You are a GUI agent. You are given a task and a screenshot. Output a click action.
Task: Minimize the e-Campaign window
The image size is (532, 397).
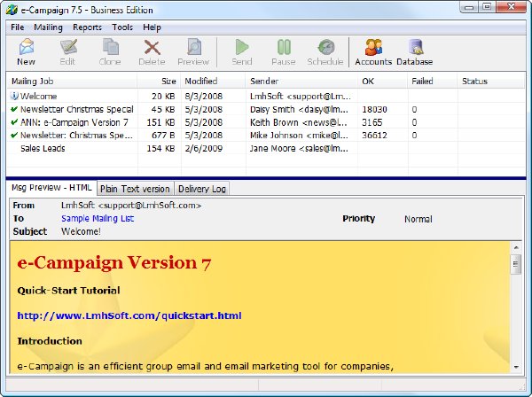[469, 7]
